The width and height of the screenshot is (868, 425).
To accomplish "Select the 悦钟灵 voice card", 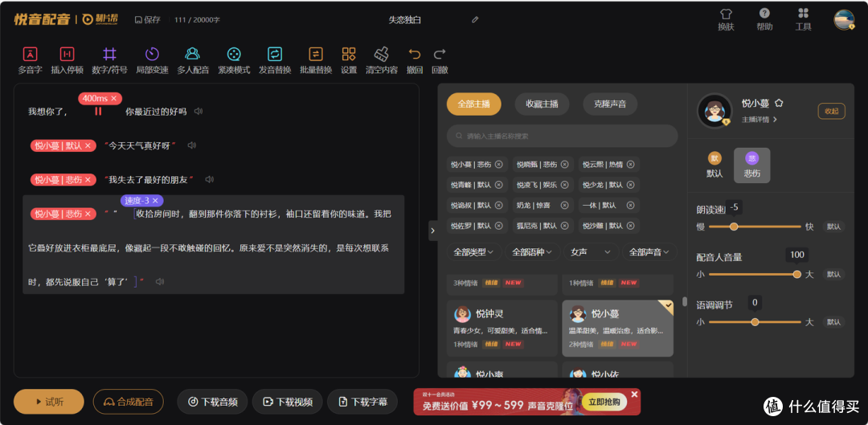I will coord(504,328).
